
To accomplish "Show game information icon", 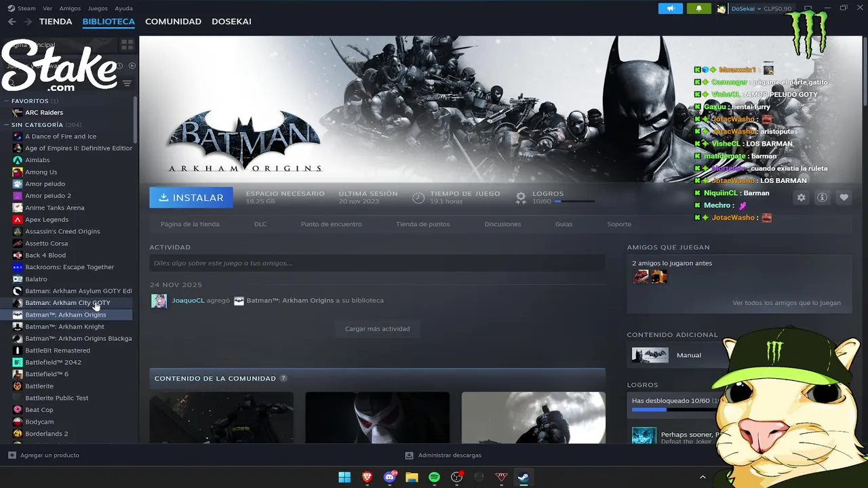I will [823, 197].
